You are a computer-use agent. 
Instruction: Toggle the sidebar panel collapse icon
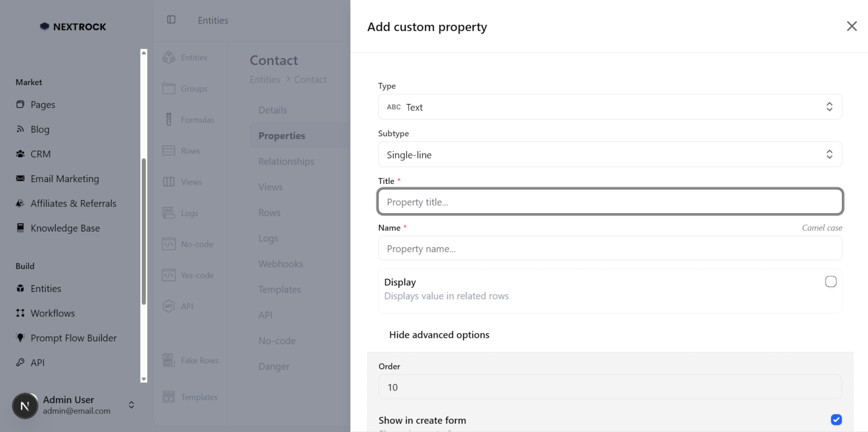[x=171, y=20]
